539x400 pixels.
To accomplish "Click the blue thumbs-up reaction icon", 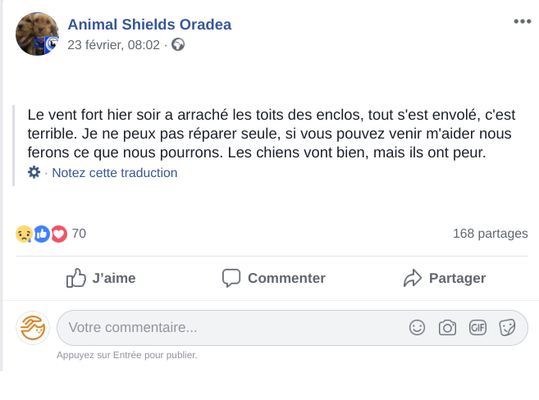I will (42, 234).
